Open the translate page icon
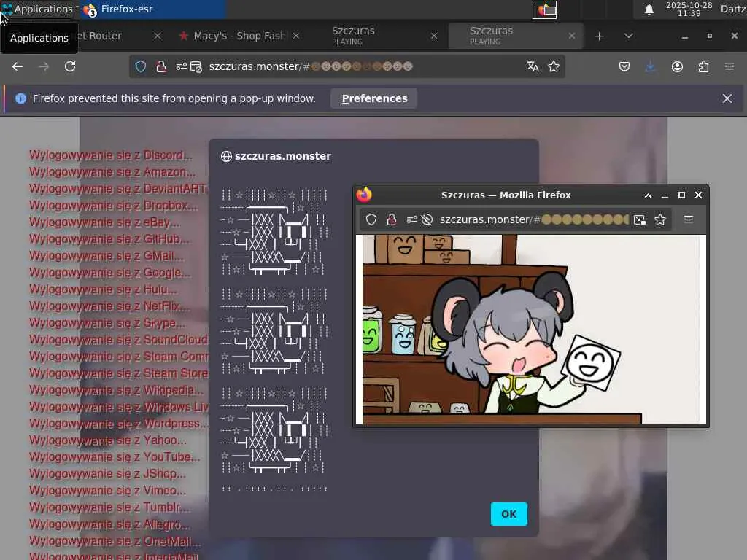747x560 pixels. [533, 66]
